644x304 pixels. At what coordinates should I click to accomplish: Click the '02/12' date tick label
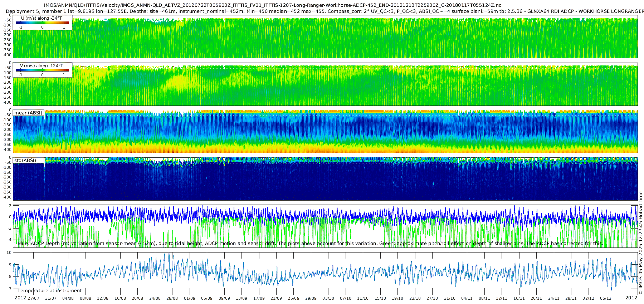point(589,298)
